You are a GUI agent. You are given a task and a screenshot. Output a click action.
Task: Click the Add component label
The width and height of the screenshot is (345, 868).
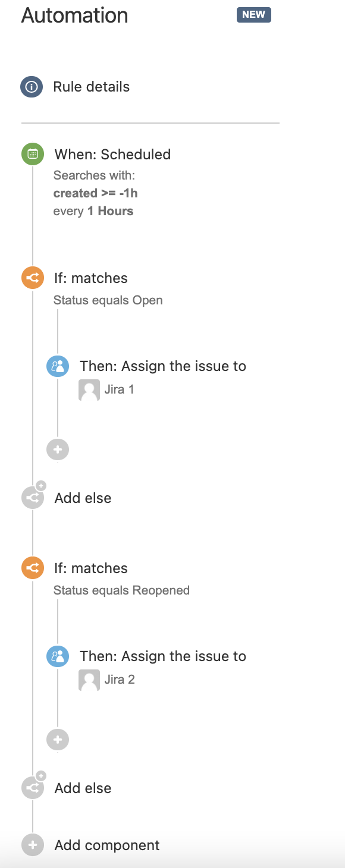click(107, 845)
